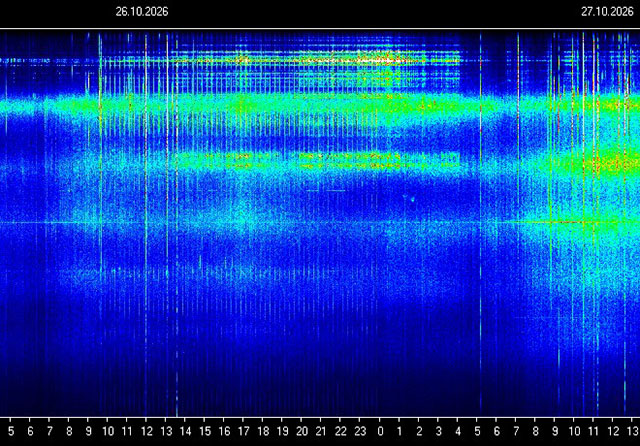Image resolution: width=640 pixels, height=446 pixels.
Task: Click the 26.10.2026 date label
Action: (142, 11)
